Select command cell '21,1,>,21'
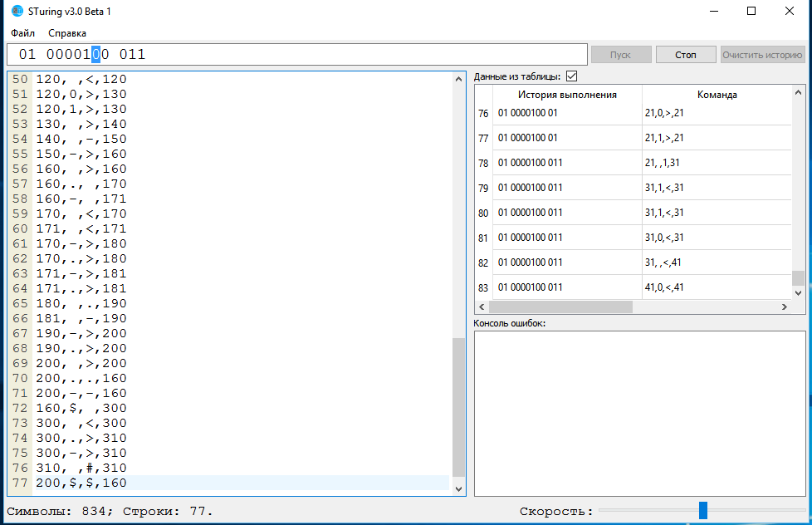The image size is (812, 525). tap(717, 138)
